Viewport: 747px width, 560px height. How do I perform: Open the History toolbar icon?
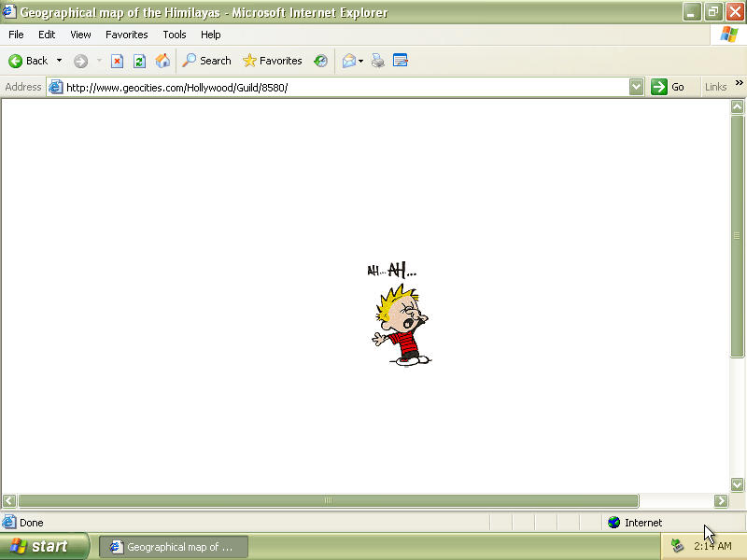coord(320,61)
